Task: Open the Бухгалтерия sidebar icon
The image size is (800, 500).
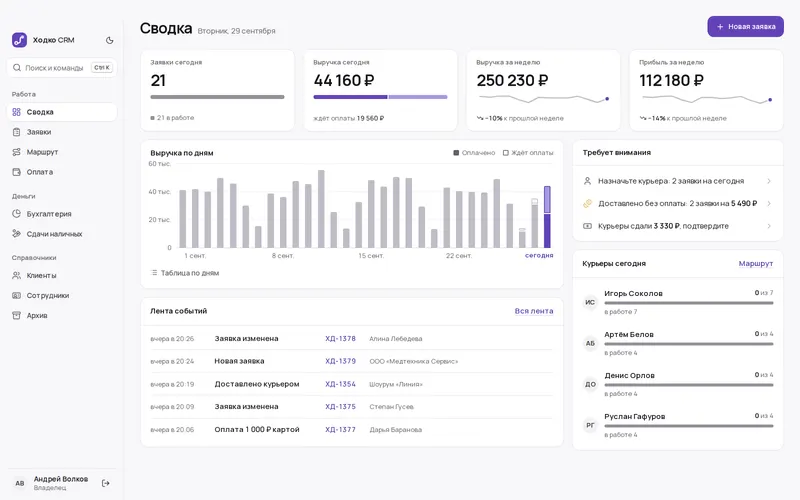Action: (16, 214)
